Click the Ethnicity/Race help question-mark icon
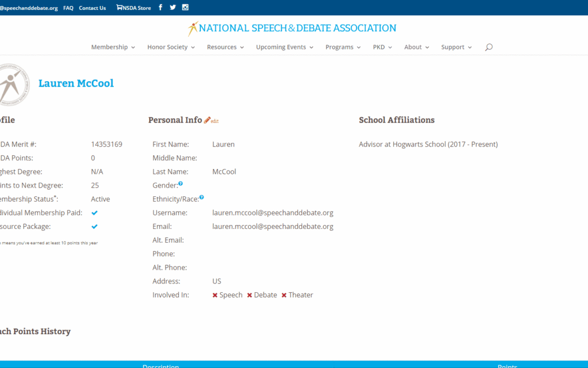Viewport: 588px width, 368px height. tap(202, 197)
